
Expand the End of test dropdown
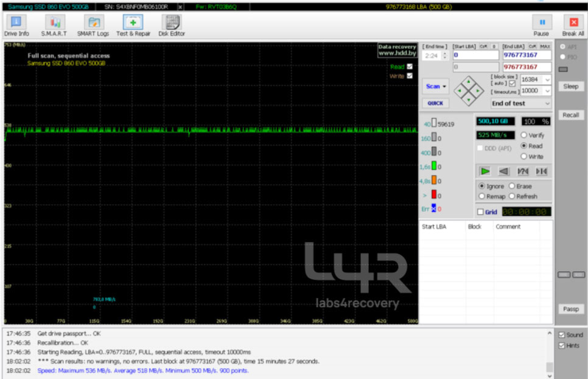pyautogui.click(x=521, y=103)
